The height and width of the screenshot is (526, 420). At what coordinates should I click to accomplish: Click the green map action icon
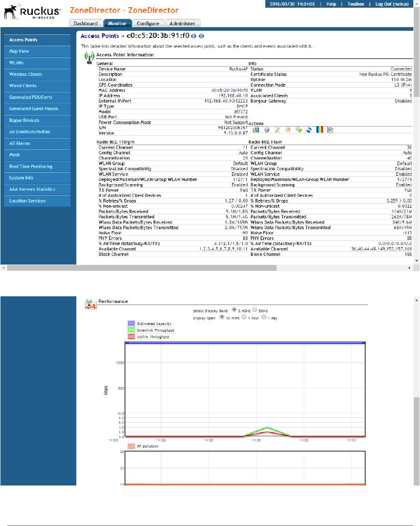tap(256, 130)
